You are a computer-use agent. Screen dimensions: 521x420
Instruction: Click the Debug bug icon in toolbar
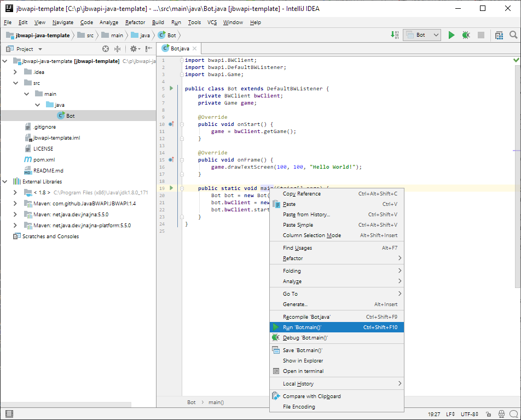[466, 35]
